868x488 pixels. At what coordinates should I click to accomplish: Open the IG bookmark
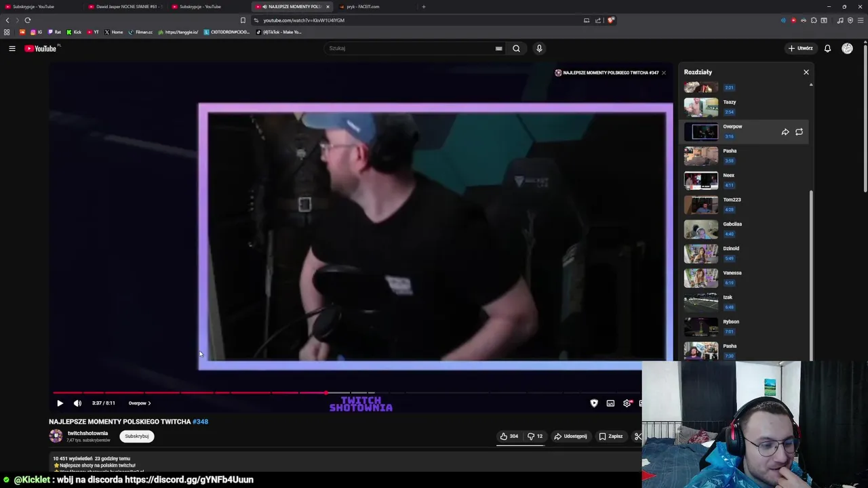(36, 32)
